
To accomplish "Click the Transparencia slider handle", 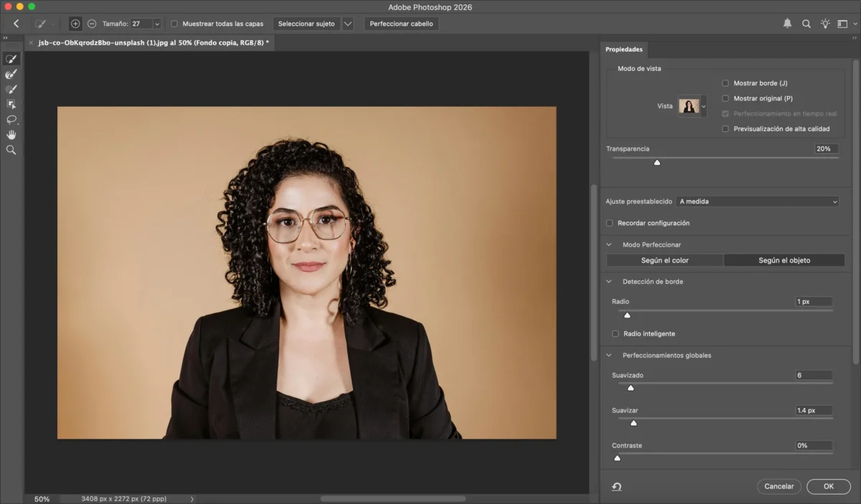I will [x=657, y=163].
